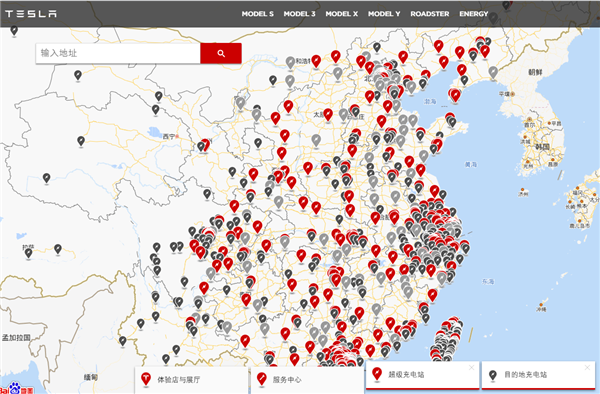This screenshot has height=394, width=600.
Task: Click the red magnifier search button
Action: pyautogui.click(x=221, y=53)
